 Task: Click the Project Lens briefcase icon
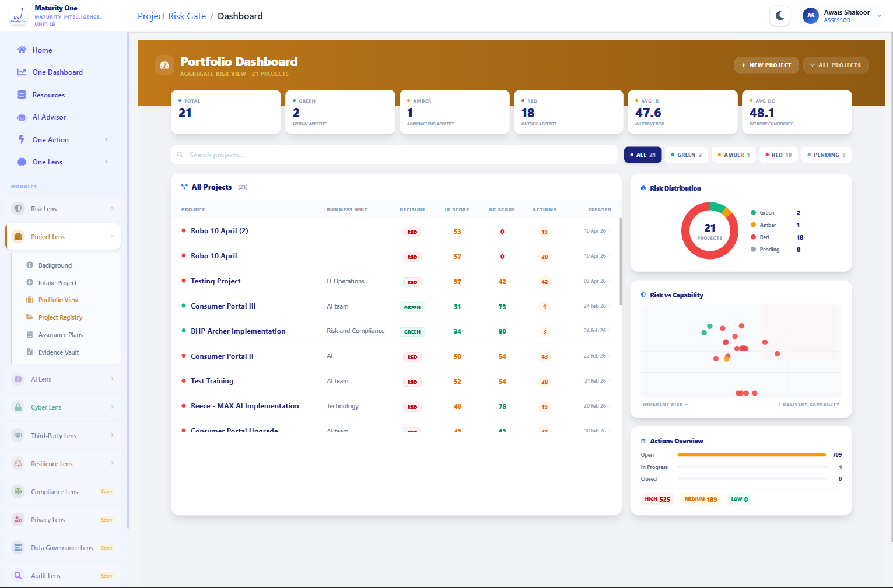(18, 237)
